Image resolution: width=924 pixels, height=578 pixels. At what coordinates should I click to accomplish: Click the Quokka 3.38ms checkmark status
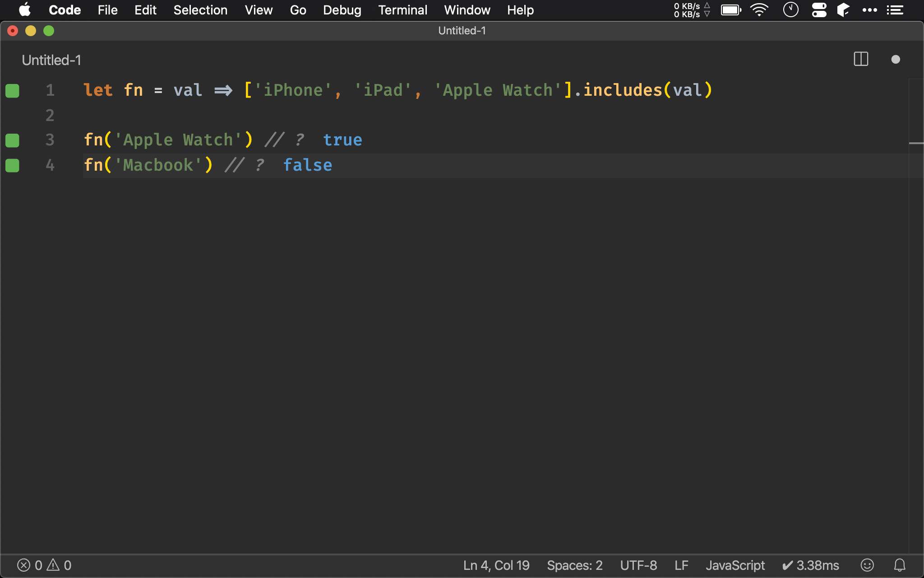pyautogui.click(x=810, y=565)
